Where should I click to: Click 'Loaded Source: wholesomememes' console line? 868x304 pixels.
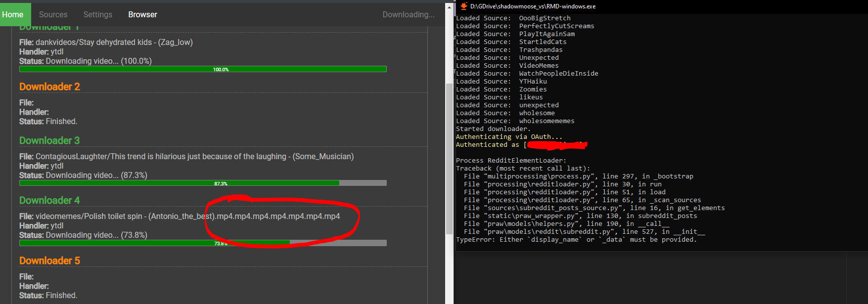coord(515,121)
